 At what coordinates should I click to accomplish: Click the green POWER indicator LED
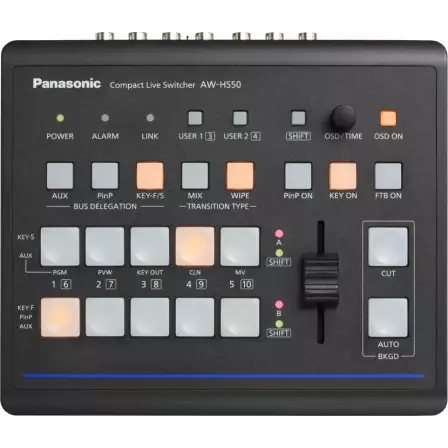[60, 118]
